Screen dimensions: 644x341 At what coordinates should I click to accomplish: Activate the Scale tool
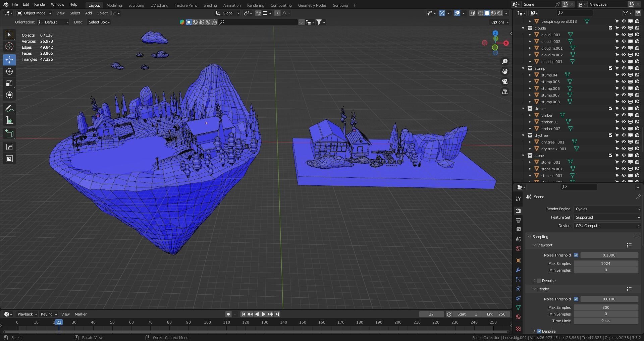[9, 83]
